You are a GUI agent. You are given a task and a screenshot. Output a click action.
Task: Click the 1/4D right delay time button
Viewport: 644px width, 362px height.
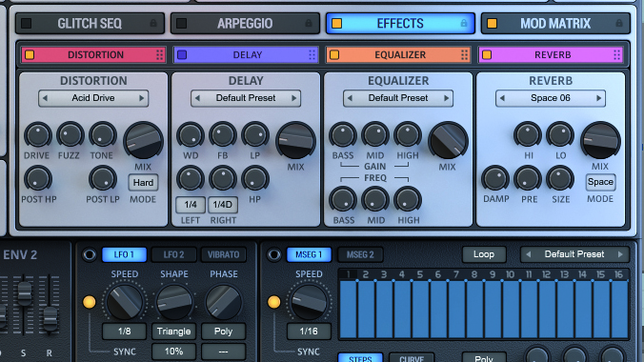coord(223,205)
